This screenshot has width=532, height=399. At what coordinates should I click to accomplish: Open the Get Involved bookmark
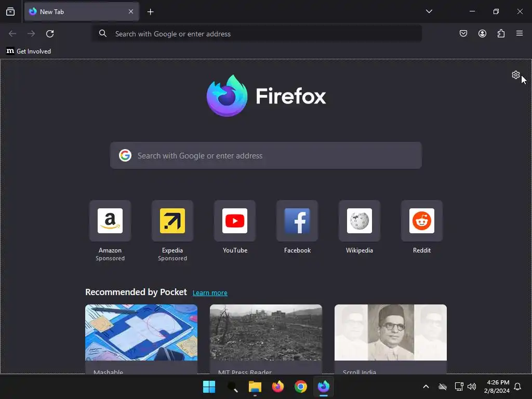click(29, 51)
